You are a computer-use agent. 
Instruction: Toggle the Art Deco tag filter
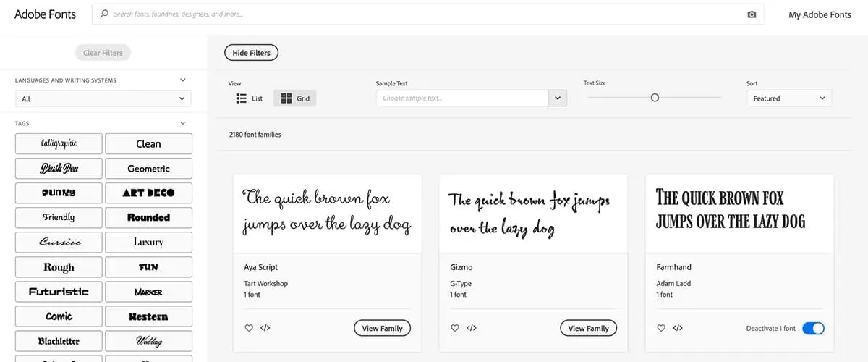coord(148,193)
